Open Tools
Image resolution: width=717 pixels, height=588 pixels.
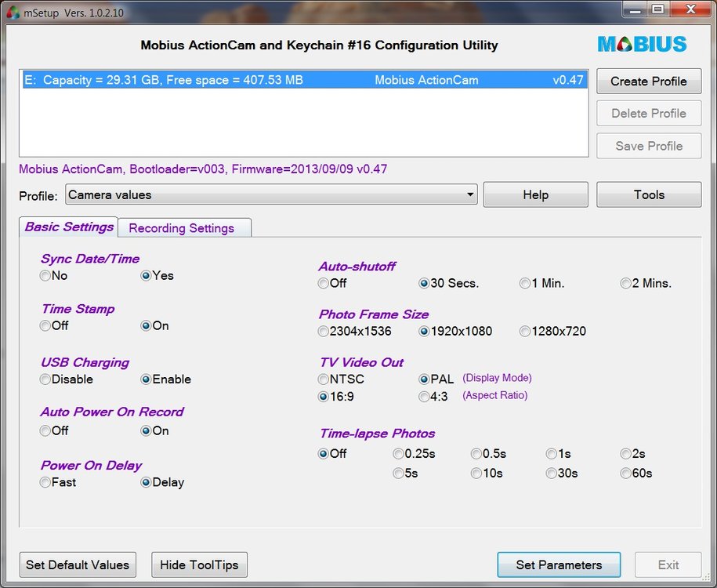tap(649, 194)
